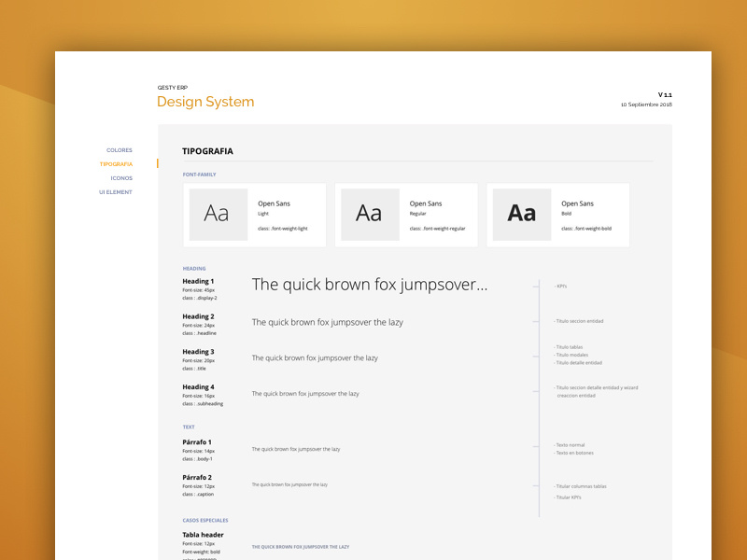The height and width of the screenshot is (560, 747).
Task: Open UI ELEMENT in side navigation
Action: click(115, 192)
